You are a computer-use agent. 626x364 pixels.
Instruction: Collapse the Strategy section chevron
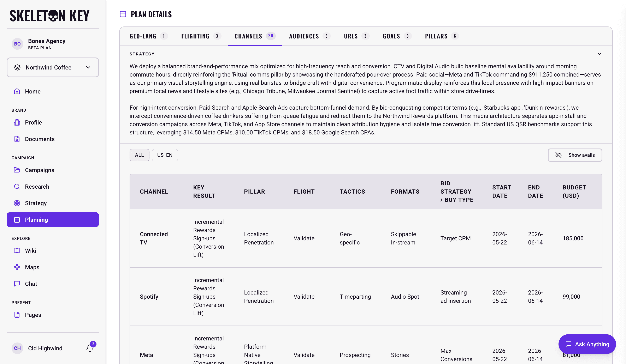coord(600,54)
